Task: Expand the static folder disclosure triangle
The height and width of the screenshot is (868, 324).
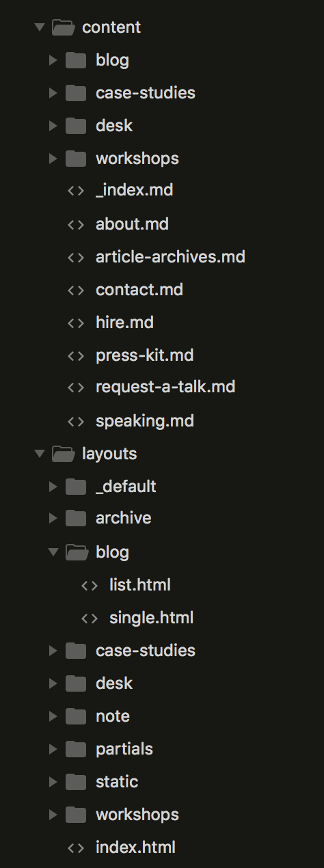Action: pyautogui.click(x=53, y=782)
